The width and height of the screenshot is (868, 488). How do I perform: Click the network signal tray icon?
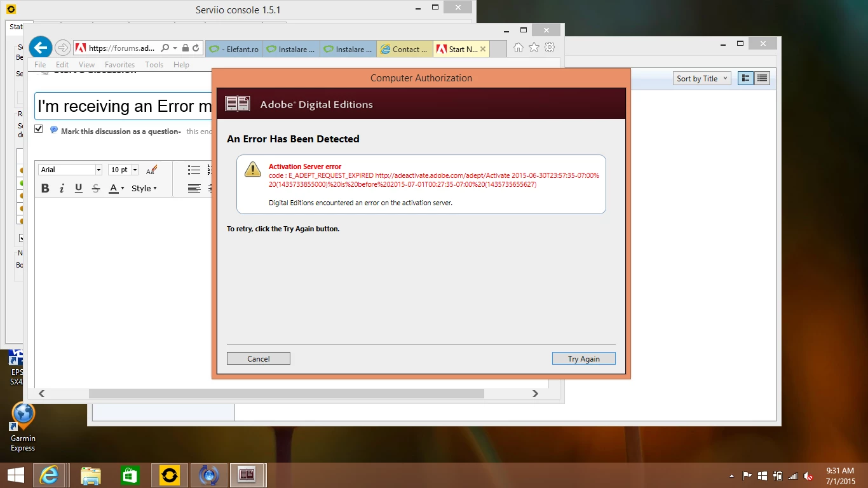click(x=793, y=475)
